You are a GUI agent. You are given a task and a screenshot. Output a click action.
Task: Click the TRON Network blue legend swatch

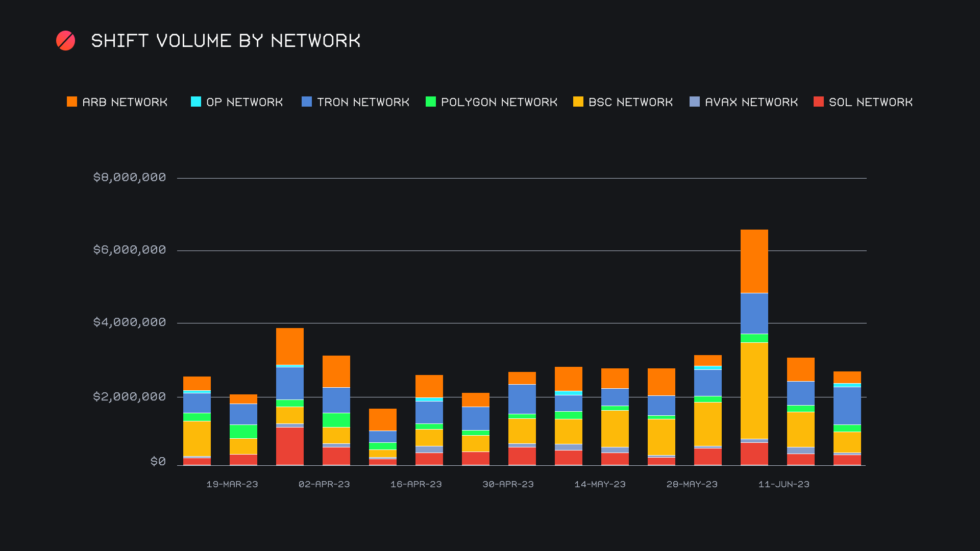pyautogui.click(x=307, y=102)
